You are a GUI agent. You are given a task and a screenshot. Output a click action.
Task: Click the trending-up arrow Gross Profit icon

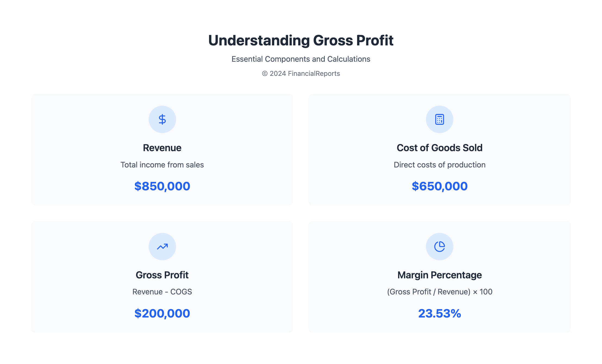(162, 247)
